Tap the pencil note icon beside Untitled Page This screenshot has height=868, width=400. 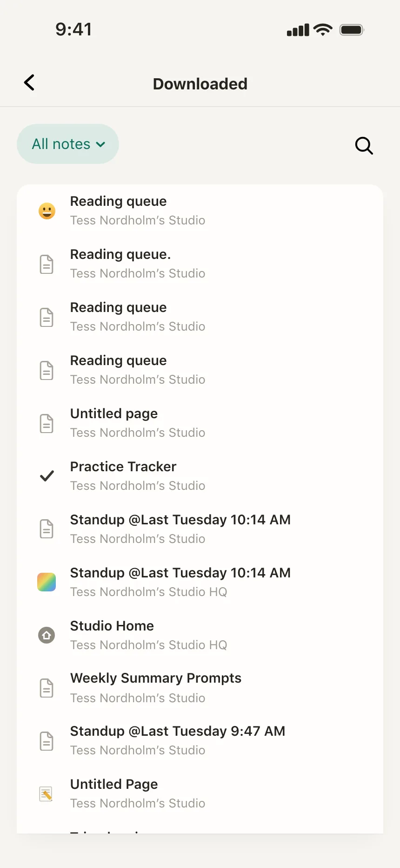point(46,794)
